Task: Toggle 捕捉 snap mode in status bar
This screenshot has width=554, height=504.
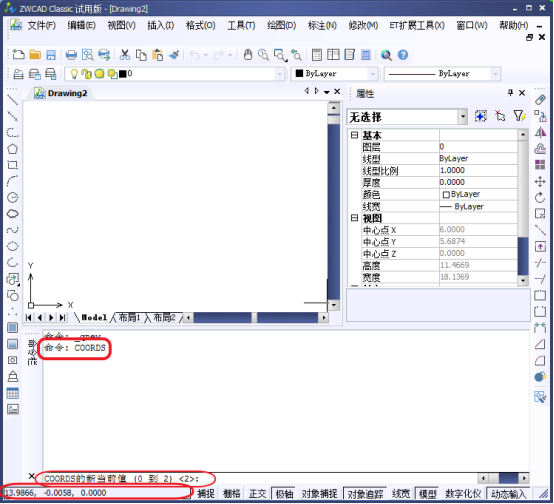Action: (x=206, y=493)
